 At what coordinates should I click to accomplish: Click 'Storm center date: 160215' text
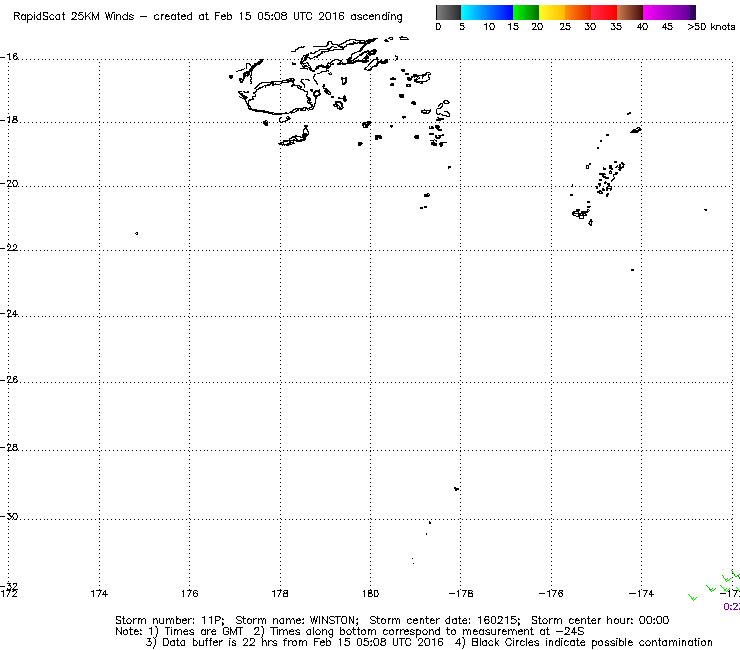pyautogui.click(x=444, y=620)
